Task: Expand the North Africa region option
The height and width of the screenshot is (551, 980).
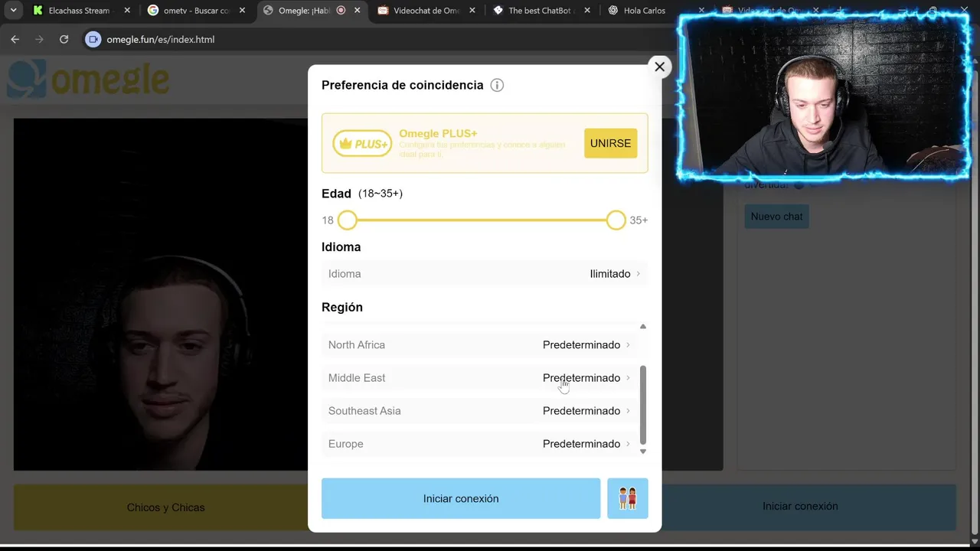Action: tap(479, 345)
